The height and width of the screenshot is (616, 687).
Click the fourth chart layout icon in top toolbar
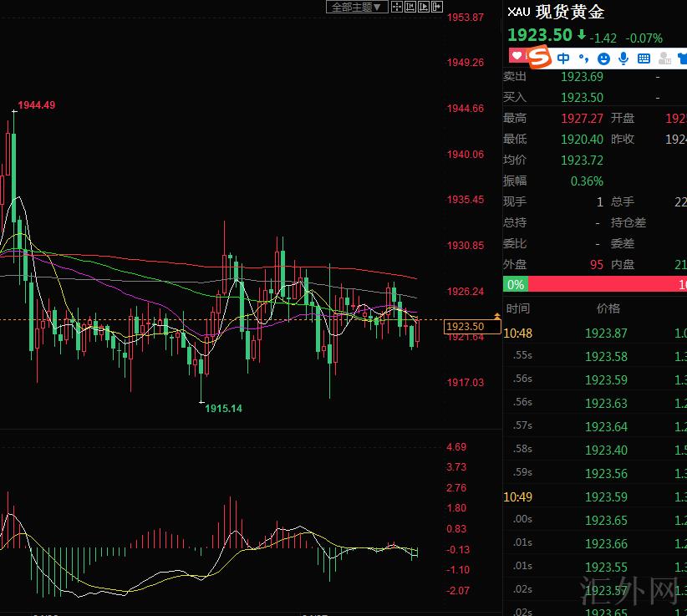437,7
